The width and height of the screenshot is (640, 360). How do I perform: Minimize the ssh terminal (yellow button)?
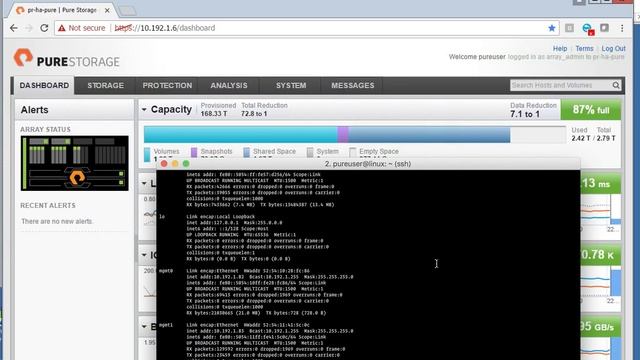(x=175, y=164)
